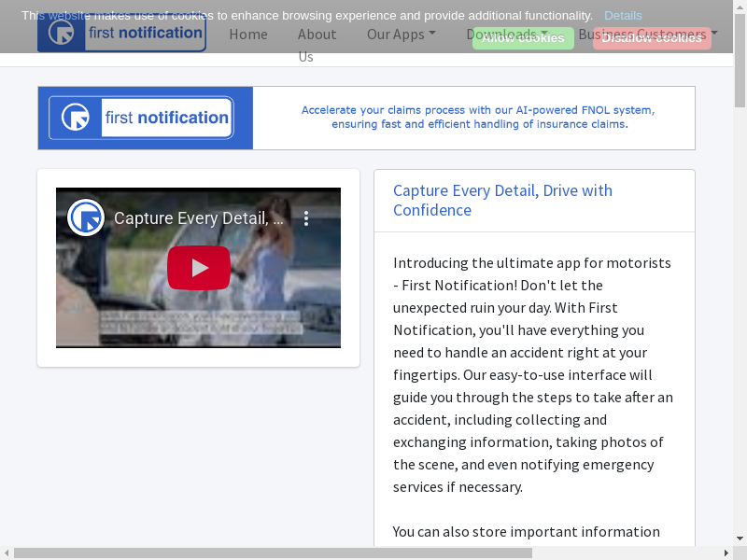Click the vertical scrollbar's down arrow
Image resolution: width=747 pixels, height=560 pixels.
[x=740, y=539]
